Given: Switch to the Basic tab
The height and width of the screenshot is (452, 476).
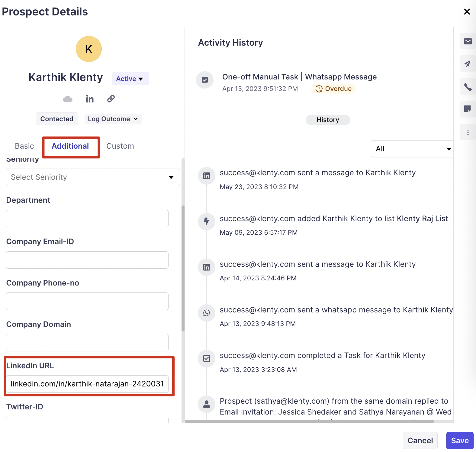Looking at the screenshot, I should [x=24, y=146].
